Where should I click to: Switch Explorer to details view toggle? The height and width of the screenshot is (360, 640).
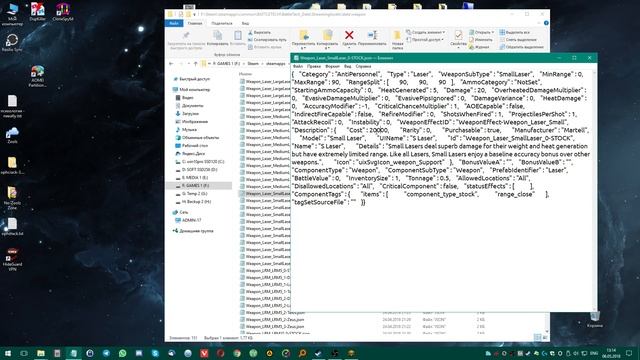pos(538,337)
